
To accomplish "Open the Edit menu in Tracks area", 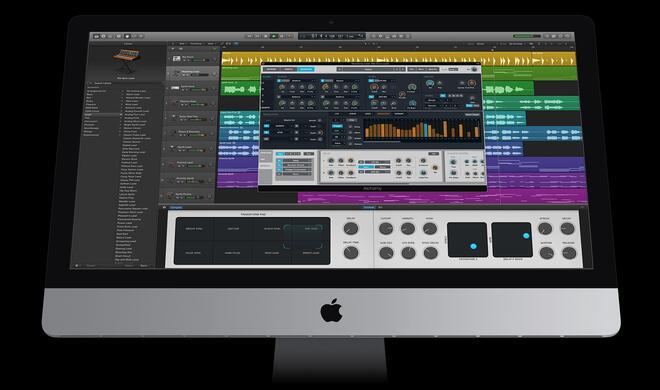I will (x=181, y=44).
